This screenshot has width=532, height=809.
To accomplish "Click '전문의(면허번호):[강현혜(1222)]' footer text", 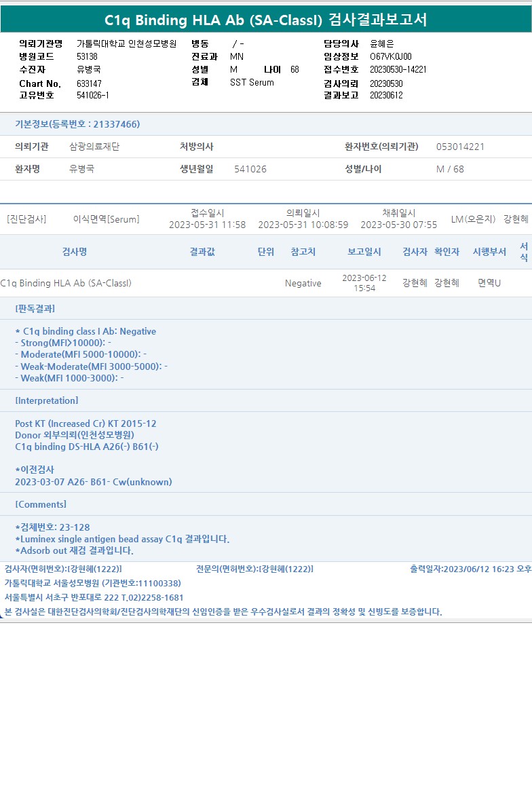I will 255,569.
